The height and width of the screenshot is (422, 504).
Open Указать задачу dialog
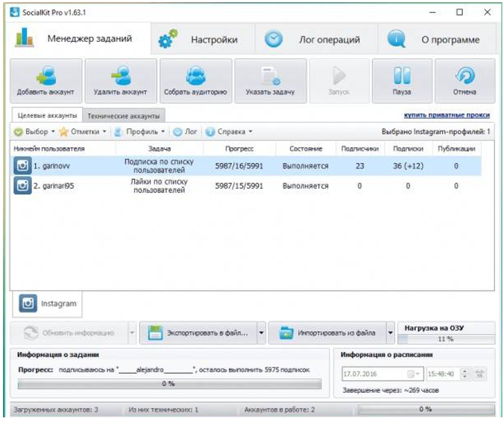(270, 81)
